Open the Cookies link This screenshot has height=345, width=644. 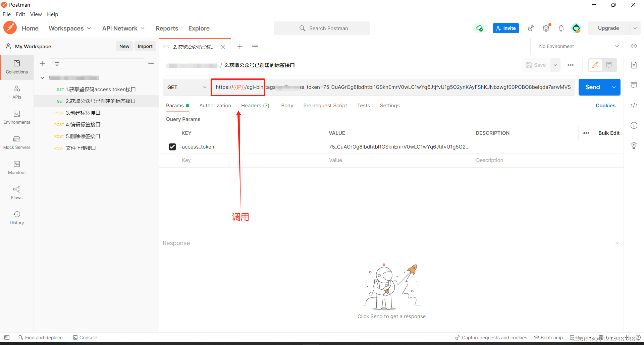point(605,106)
